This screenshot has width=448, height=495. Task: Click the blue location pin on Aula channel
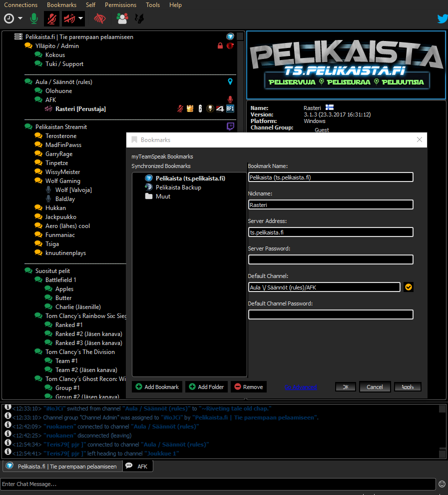point(230,82)
